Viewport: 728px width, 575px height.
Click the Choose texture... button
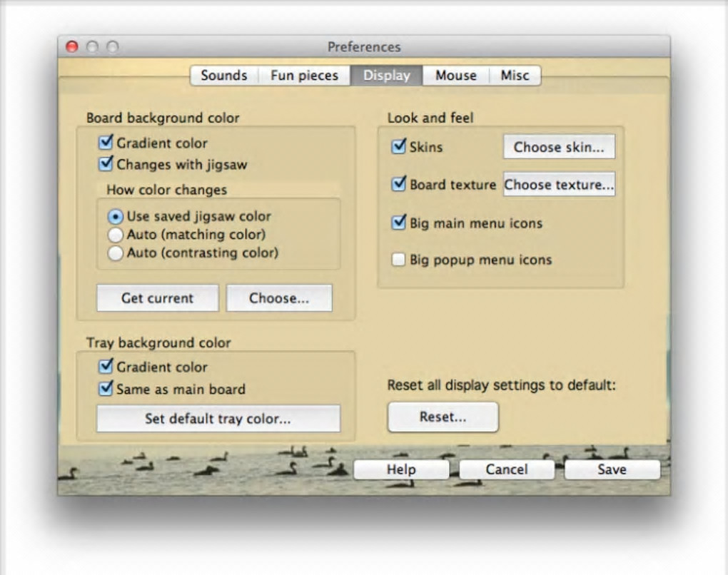559,185
